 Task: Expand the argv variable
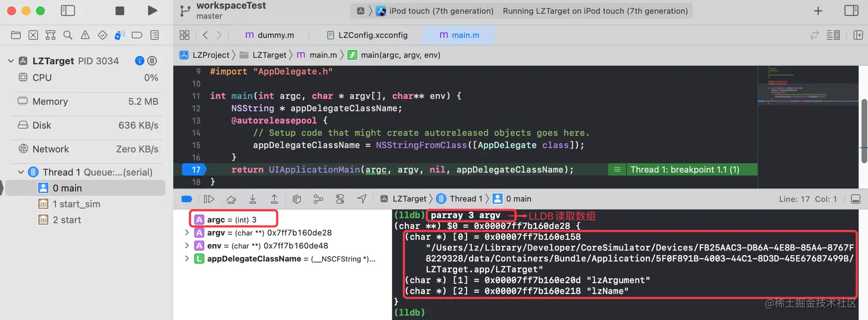click(187, 233)
